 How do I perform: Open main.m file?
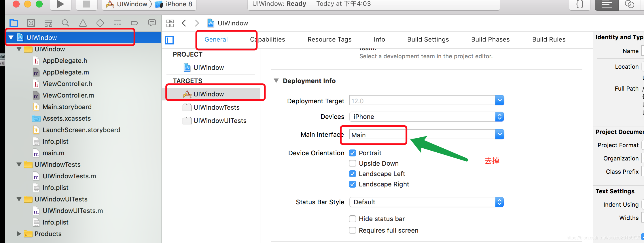48,153
